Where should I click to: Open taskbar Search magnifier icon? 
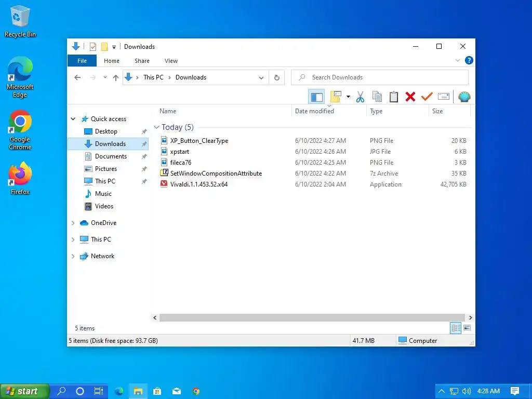point(61,391)
